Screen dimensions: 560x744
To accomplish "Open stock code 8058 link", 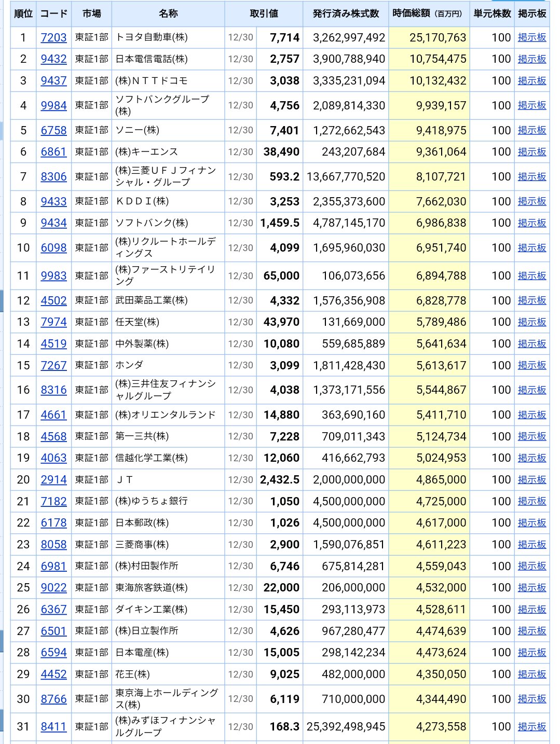I will (x=54, y=545).
